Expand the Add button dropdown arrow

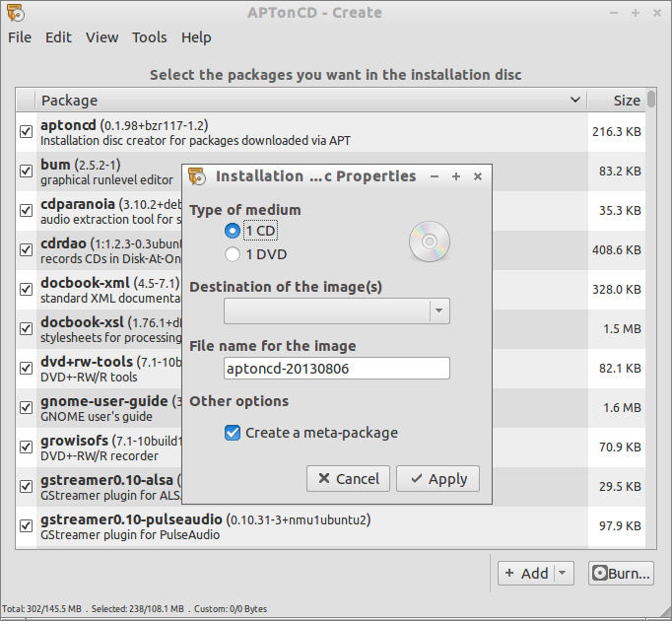click(x=563, y=573)
